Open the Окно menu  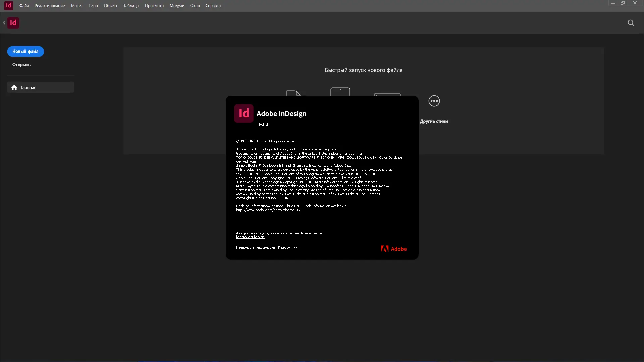tap(195, 6)
